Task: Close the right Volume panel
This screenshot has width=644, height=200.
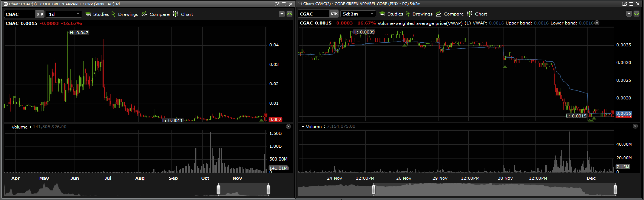Action: (x=635, y=126)
